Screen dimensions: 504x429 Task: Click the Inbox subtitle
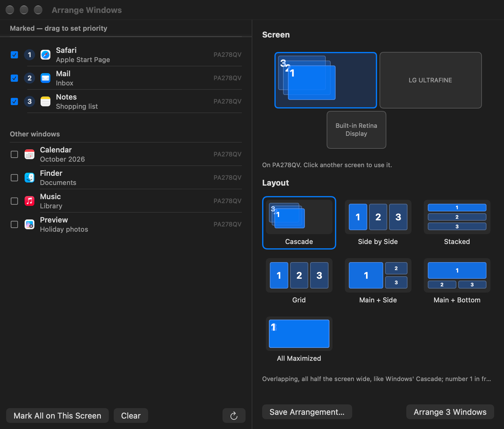pos(65,83)
